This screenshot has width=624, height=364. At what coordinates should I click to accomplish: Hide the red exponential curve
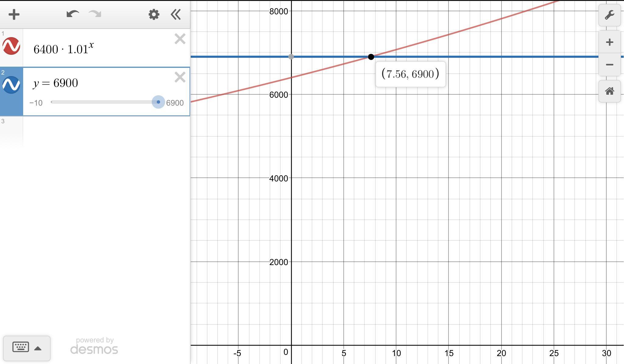point(11,46)
